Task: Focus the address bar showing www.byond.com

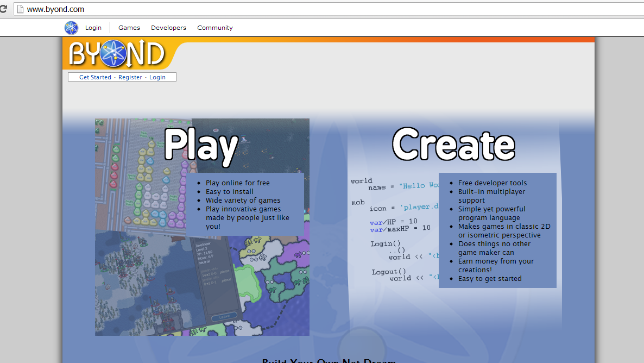Action: pos(329,9)
